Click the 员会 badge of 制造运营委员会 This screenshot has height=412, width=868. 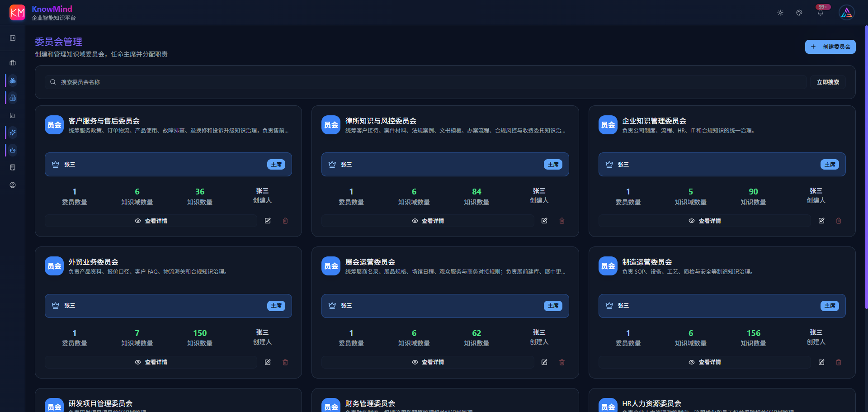coord(608,266)
